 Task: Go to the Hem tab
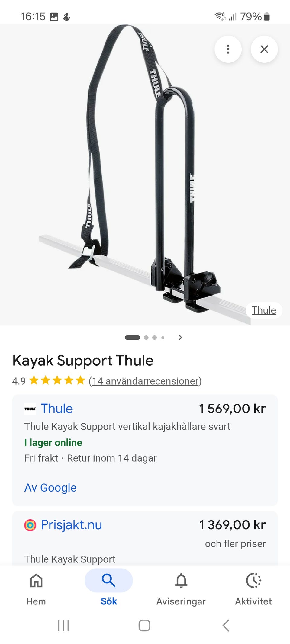tap(36, 589)
